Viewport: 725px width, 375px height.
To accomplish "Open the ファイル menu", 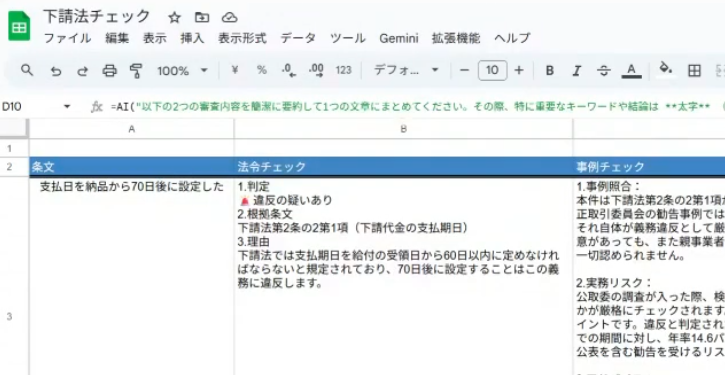I will point(67,38).
